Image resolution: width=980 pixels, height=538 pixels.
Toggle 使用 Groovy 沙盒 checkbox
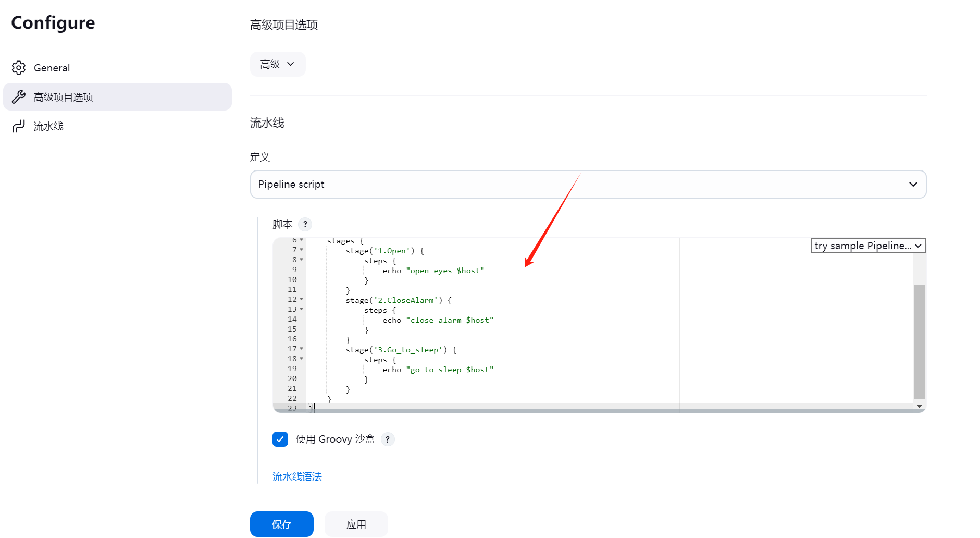coord(280,439)
